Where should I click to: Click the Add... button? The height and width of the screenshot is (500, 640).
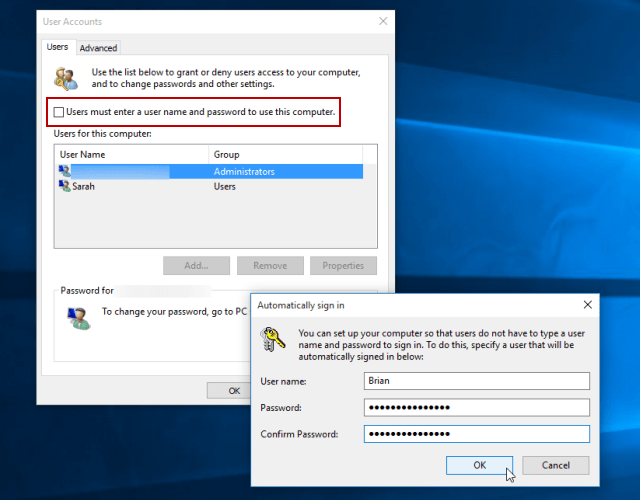click(x=196, y=266)
